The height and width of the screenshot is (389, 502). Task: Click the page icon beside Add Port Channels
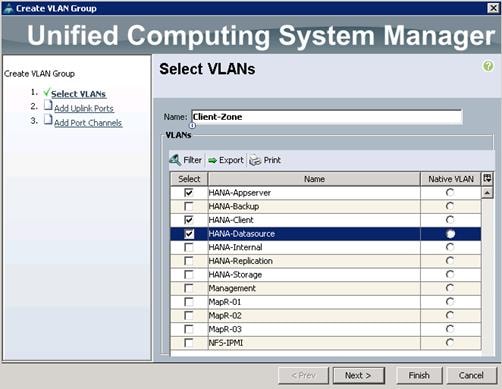click(48, 120)
